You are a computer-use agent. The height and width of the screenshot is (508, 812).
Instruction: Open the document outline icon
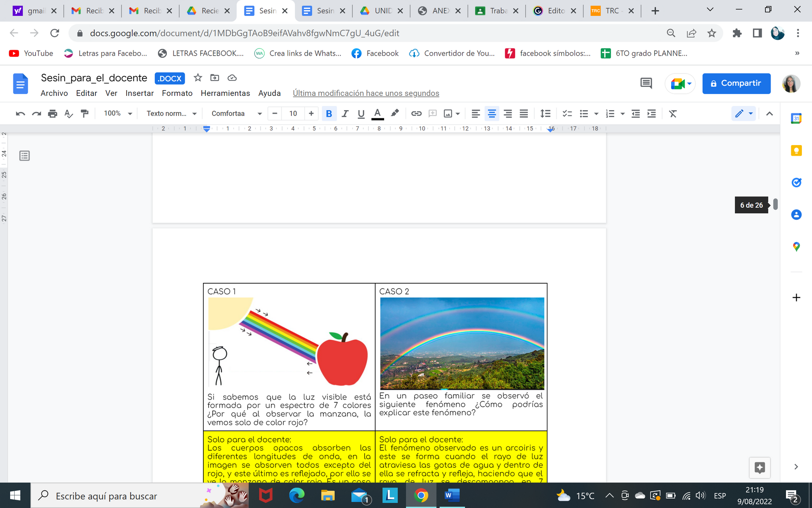pos(24,156)
